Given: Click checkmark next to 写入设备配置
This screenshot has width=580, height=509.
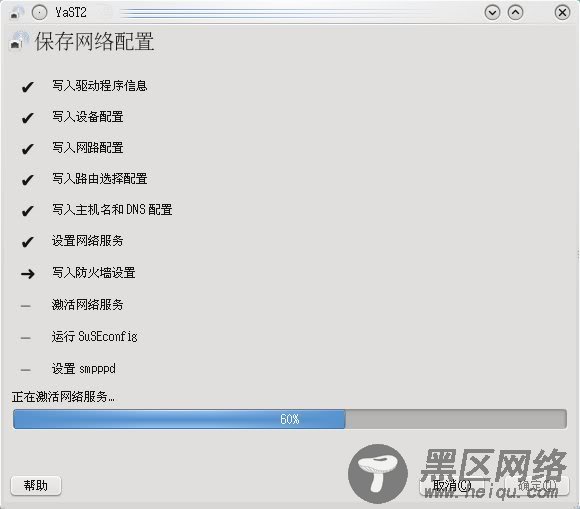Looking at the screenshot, I should click(x=27, y=118).
